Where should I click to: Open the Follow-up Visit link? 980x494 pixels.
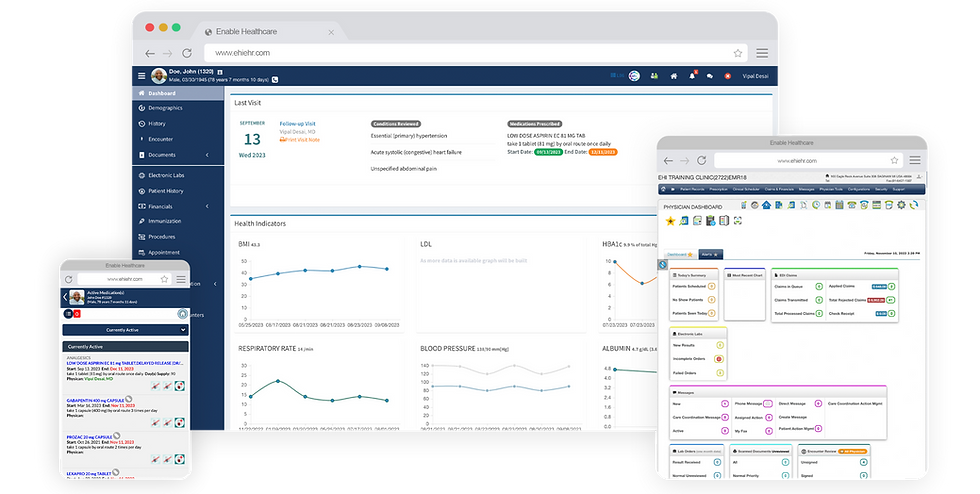[x=298, y=124]
